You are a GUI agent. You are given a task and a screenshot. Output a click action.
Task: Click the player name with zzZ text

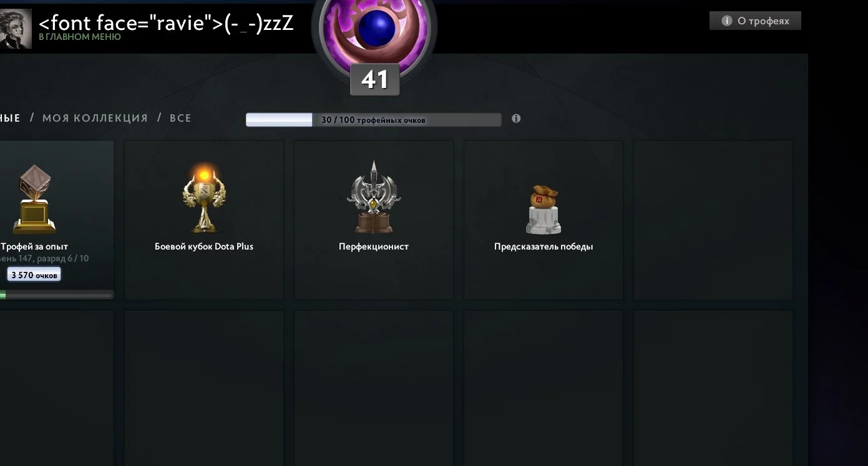pos(166,23)
